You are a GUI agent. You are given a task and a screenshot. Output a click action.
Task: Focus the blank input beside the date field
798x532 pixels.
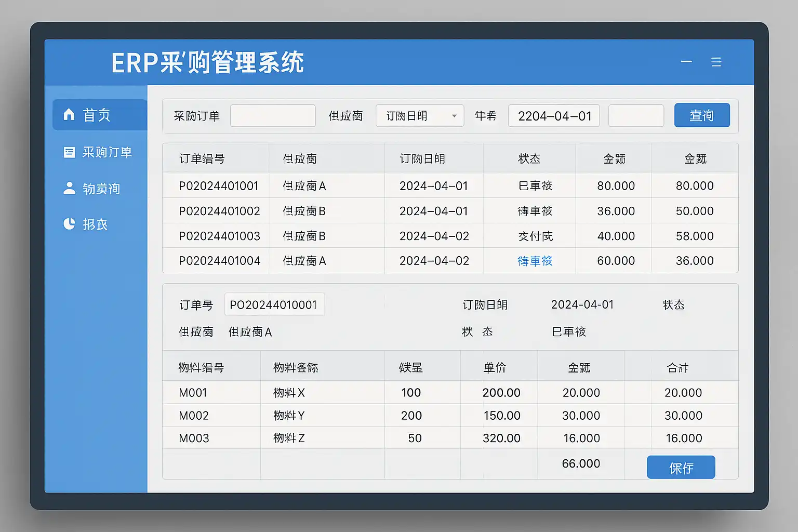point(636,116)
